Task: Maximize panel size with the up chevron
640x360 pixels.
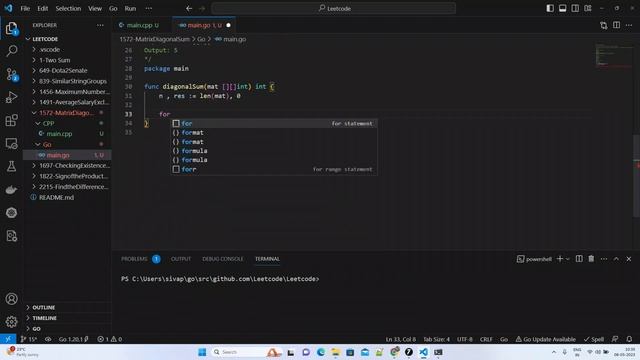Action: coord(616,259)
